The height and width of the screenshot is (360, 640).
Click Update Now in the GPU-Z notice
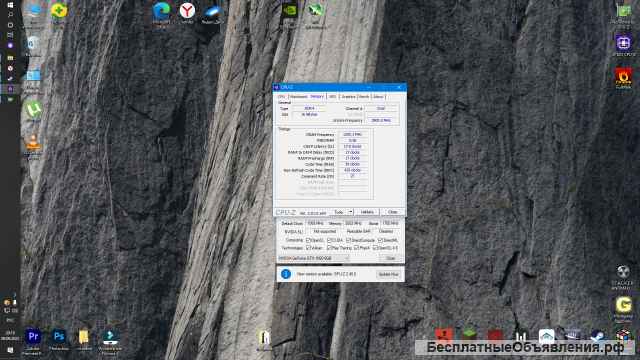coord(389,274)
